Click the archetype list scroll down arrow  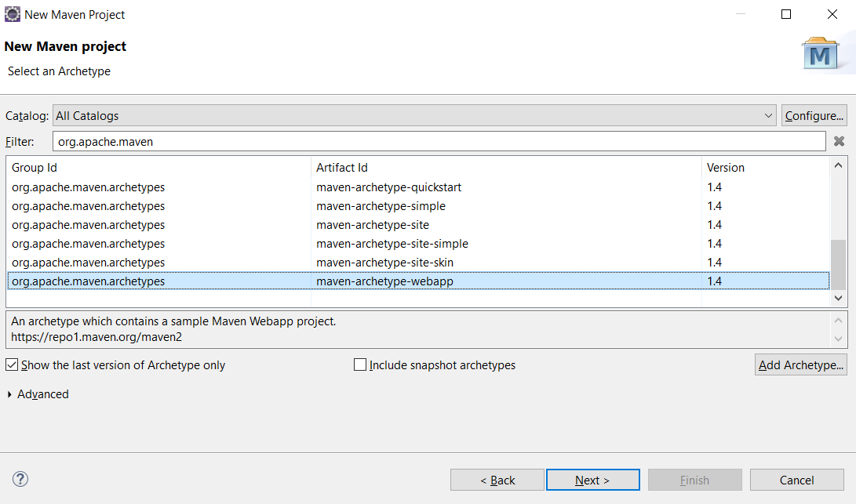tap(838, 299)
